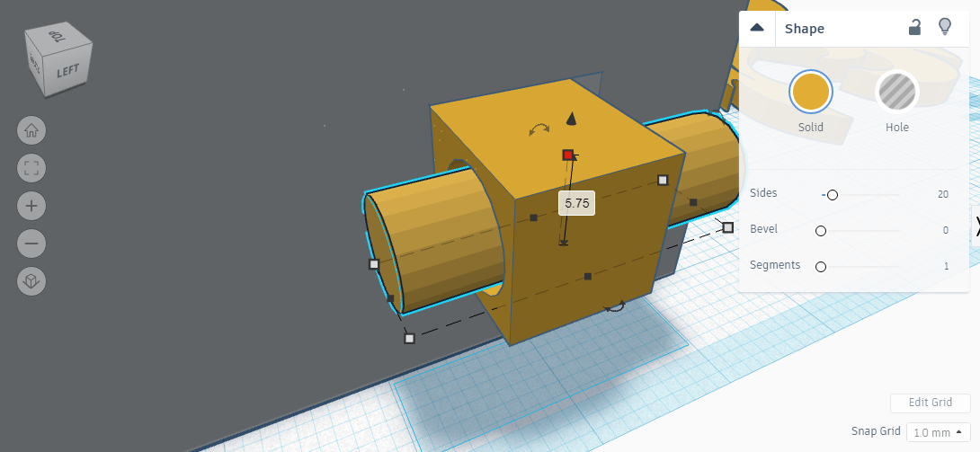Click the Segments slider handle
Image resolution: width=980 pixels, height=452 pixels.
821,267
